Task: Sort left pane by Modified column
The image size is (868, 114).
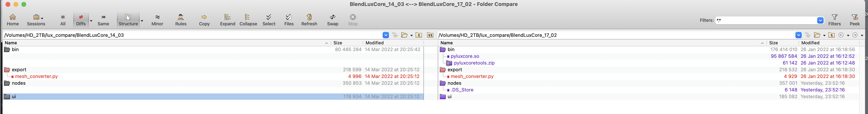Action: coord(374,43)
